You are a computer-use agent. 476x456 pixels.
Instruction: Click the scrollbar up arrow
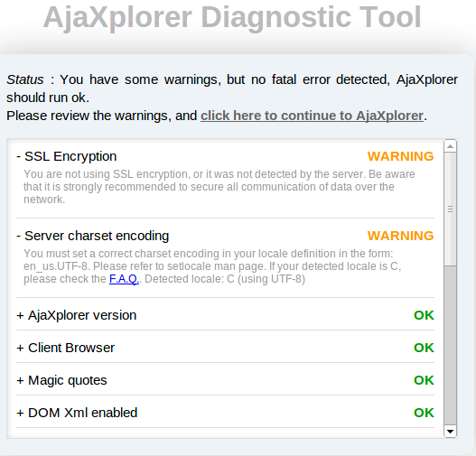(450, 146)
